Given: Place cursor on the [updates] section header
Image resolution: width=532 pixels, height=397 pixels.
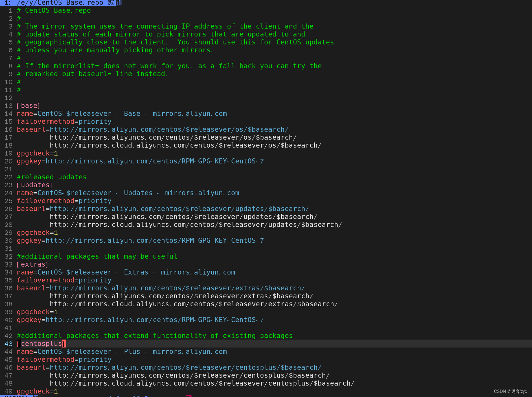Looking at the screenshot, I should (x=35, y=185).
